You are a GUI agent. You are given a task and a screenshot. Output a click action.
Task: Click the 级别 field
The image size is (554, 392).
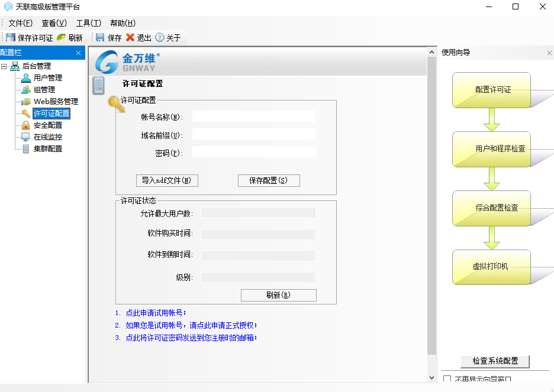258,277
